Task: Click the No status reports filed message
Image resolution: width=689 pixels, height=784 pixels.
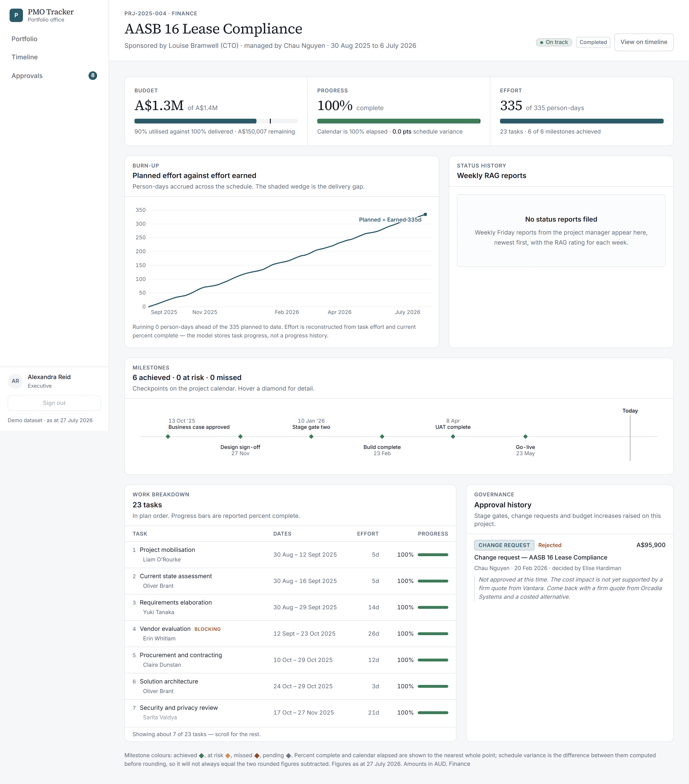Action: 561,219
